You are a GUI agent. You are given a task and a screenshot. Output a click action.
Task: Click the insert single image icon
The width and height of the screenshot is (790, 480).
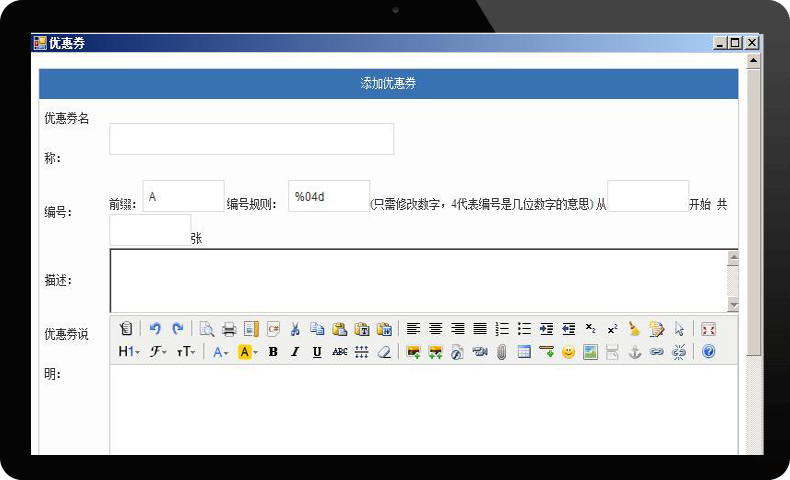(413, 352)
